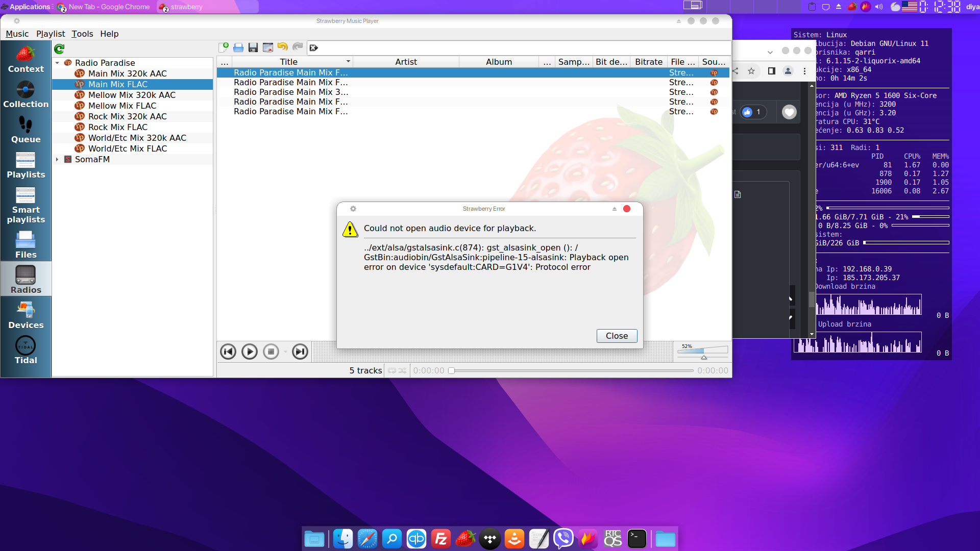Click the Bit de... column header

pyautogui.click(x=611, y=62)
